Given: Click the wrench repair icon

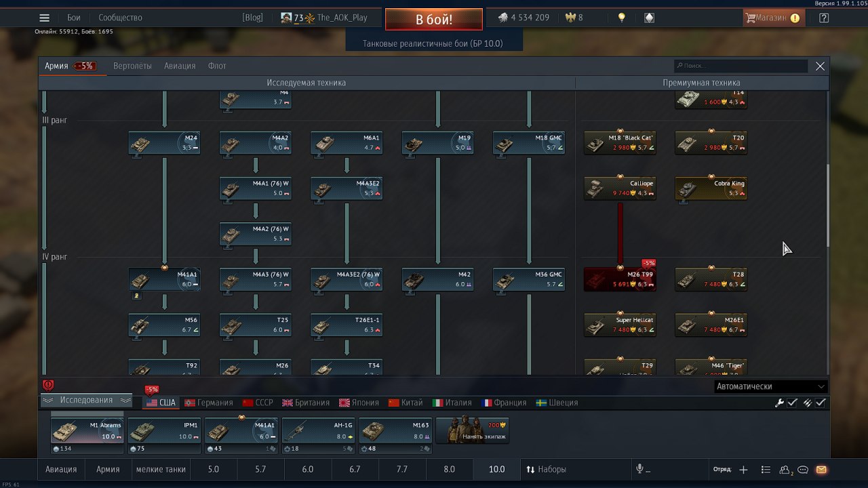Looking at the screenshot, I should pyautogui.click(x=780, y=403).
